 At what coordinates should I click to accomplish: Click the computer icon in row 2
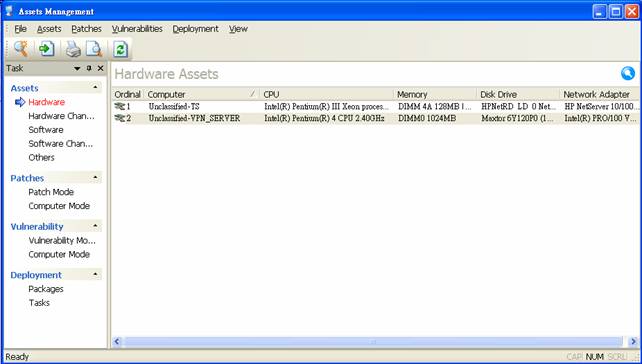coord(120,118)
